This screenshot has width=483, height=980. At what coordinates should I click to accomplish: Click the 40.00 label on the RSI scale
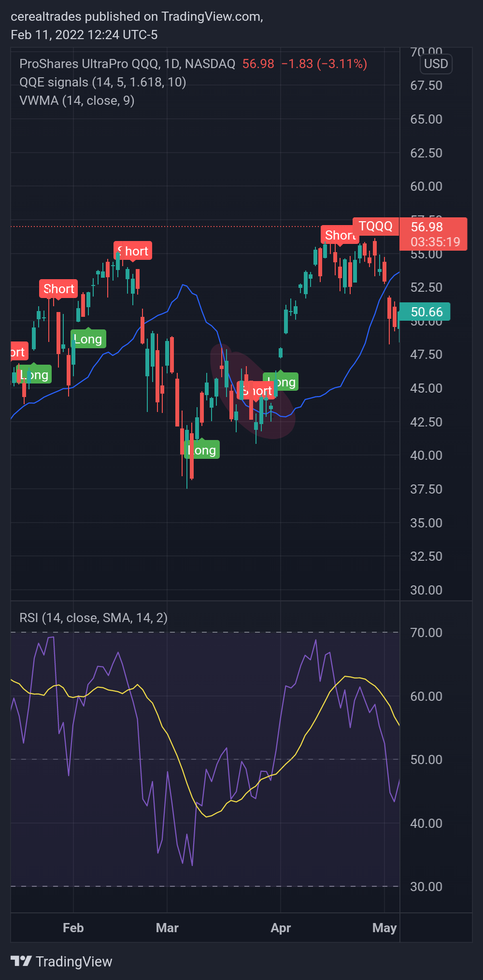coord(426,824)
